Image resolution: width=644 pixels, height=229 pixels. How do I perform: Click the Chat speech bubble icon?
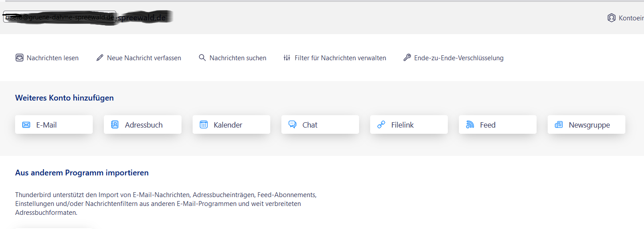pyautogui.click(x=292, y=124)
